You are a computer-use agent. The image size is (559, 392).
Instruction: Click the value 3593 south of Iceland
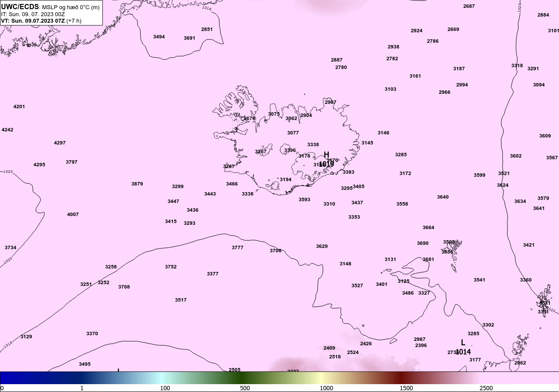tap(304, 199)
